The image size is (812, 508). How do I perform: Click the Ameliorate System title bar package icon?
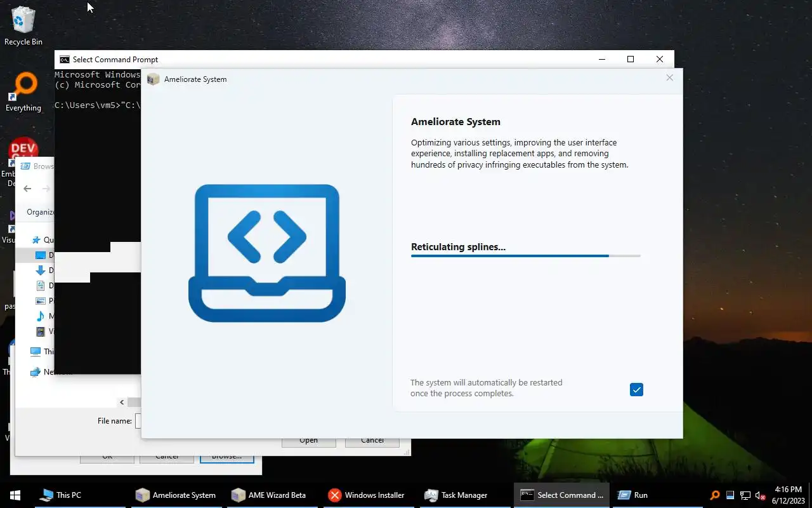coord(153,79)
